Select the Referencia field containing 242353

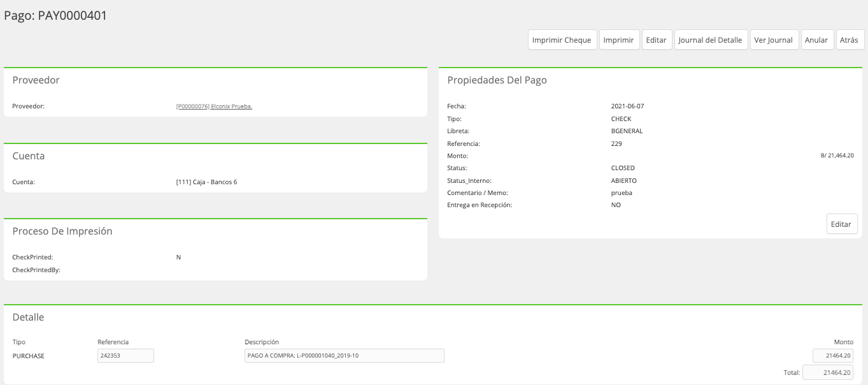[x=125, y=356]
